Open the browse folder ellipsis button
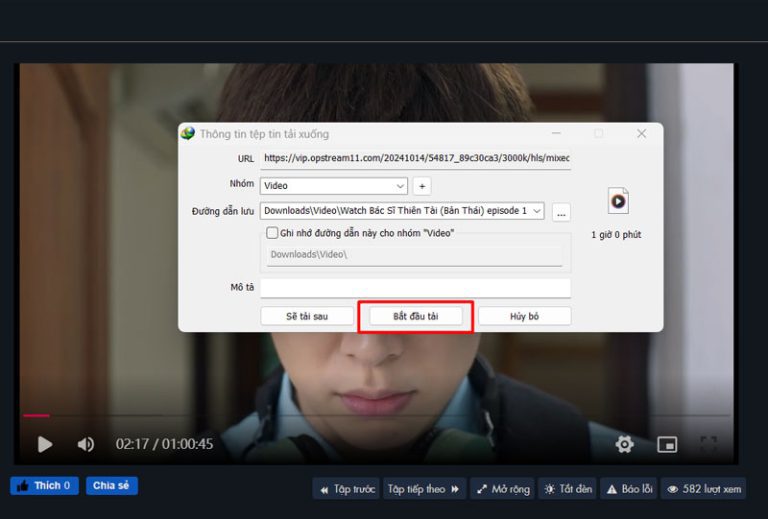The image size is (768, 519). click(560, 212)
